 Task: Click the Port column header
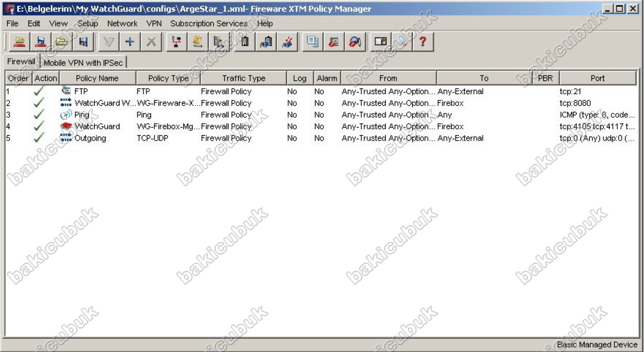pyautogui.click(x=597, y=78)
